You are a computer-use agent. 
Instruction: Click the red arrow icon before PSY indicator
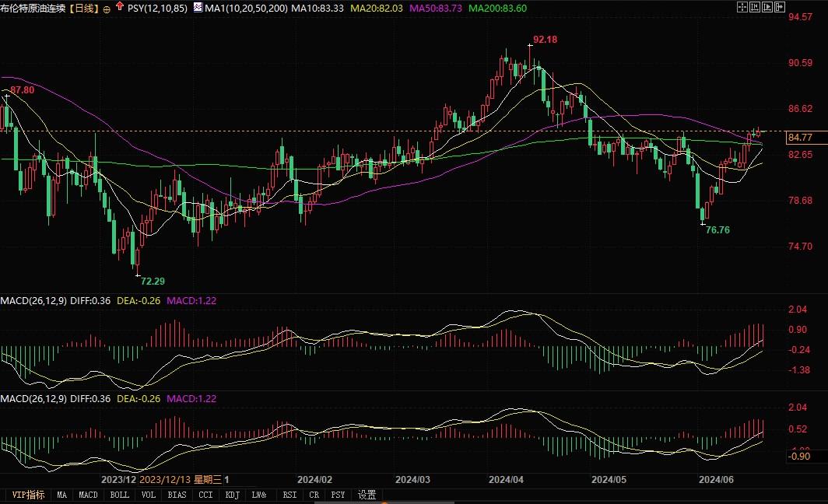pos(119,6)
